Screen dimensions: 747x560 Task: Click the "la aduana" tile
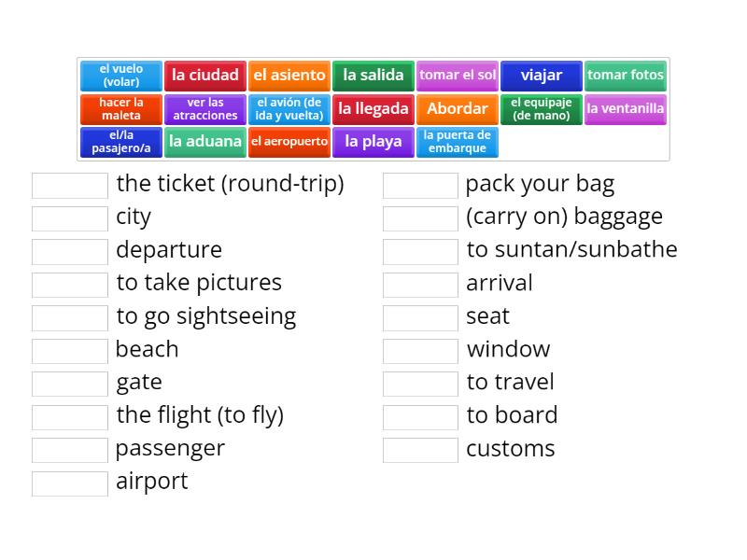tap(205, 142)
